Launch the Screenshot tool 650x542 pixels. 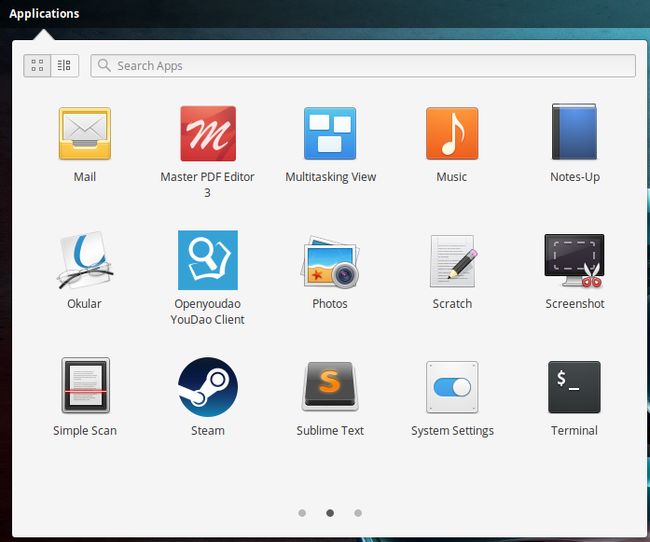click(574, 260)
